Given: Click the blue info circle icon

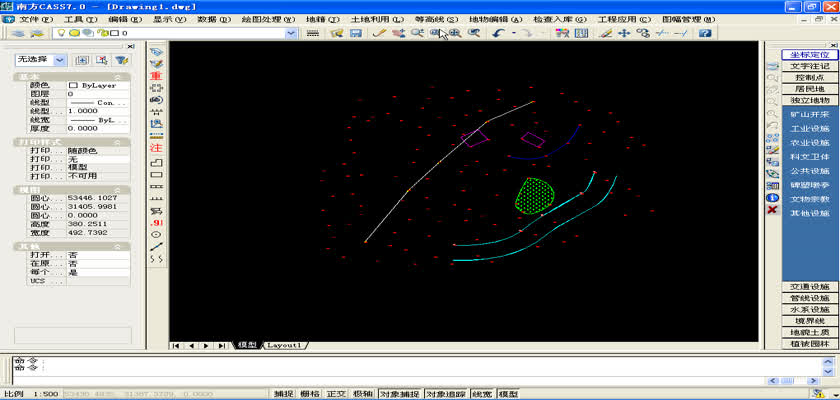Looking at the screenshot, I should (x=772, y=198).
